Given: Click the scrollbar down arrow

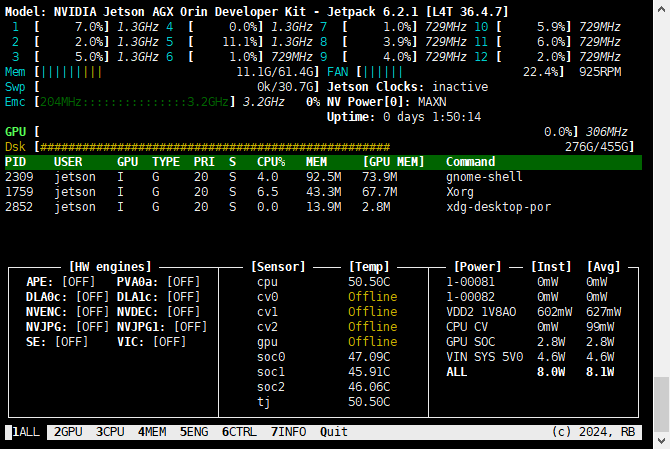Looking at the screenshot, I should (661, 440).
